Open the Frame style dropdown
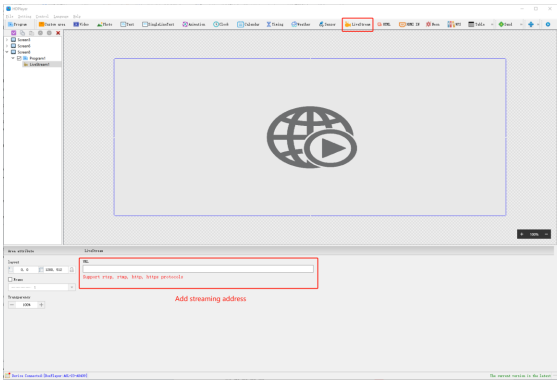The image size is (560, 383). click(72, 287)
